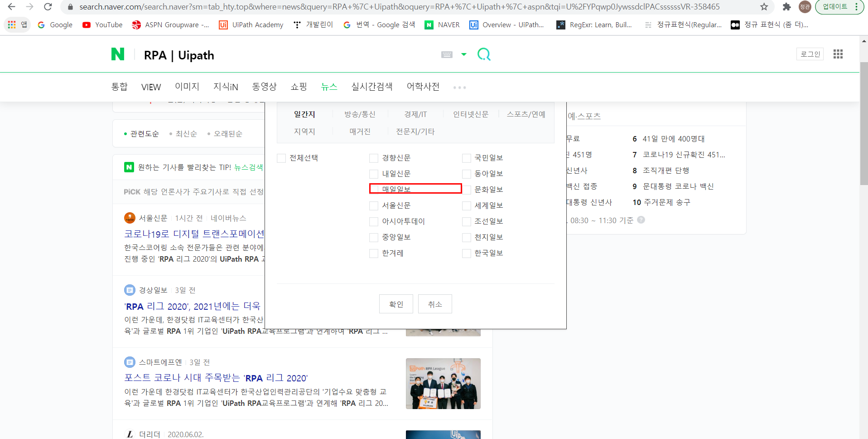Image resolution: width=868 pixels, height=439 pixels.
Task: Open the Chrome apps grid shortcut
Action: pyautogui.click(x=18, y=24)
